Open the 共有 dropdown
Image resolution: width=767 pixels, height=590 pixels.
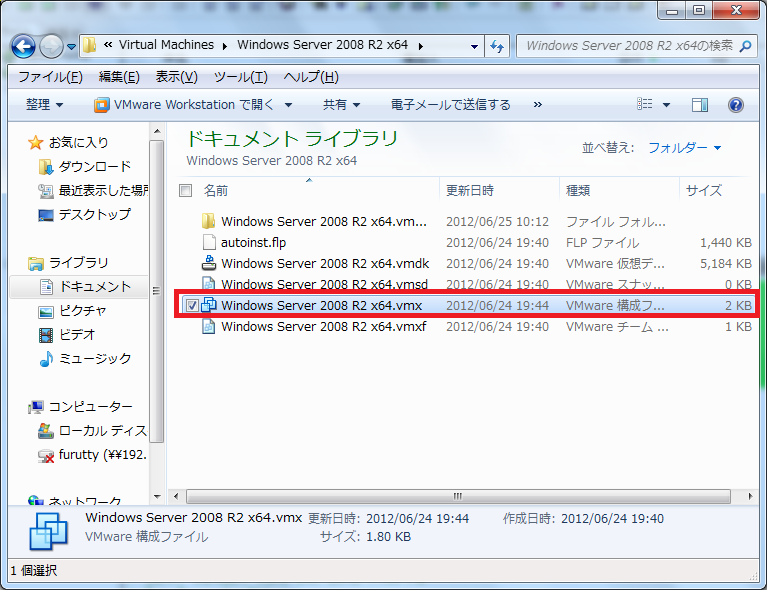341,105
